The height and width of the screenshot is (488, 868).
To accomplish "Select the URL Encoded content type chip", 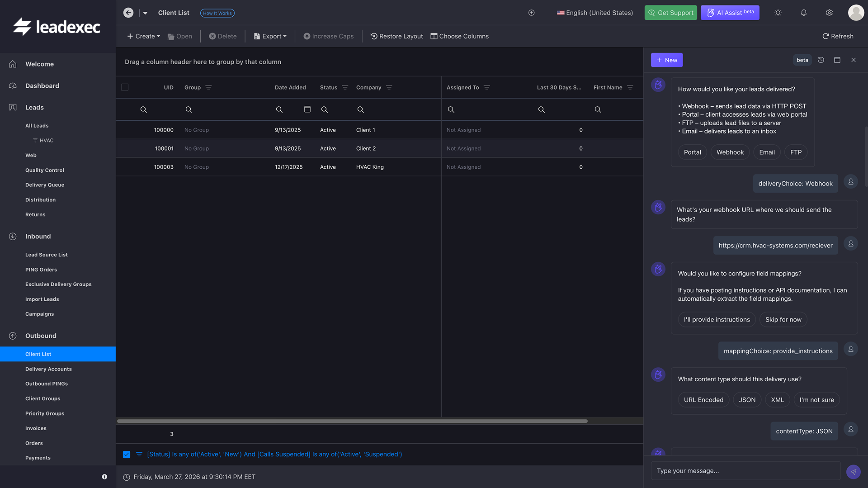I will [703, 400].
